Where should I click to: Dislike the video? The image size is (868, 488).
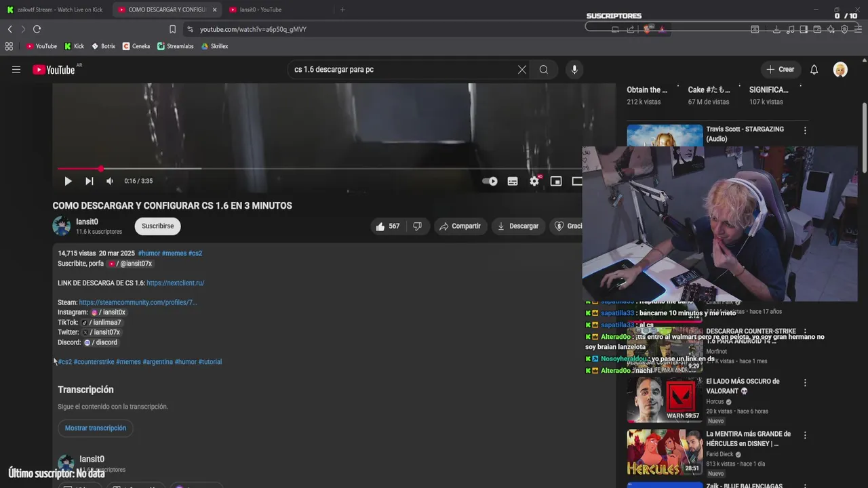coord(418,226)
